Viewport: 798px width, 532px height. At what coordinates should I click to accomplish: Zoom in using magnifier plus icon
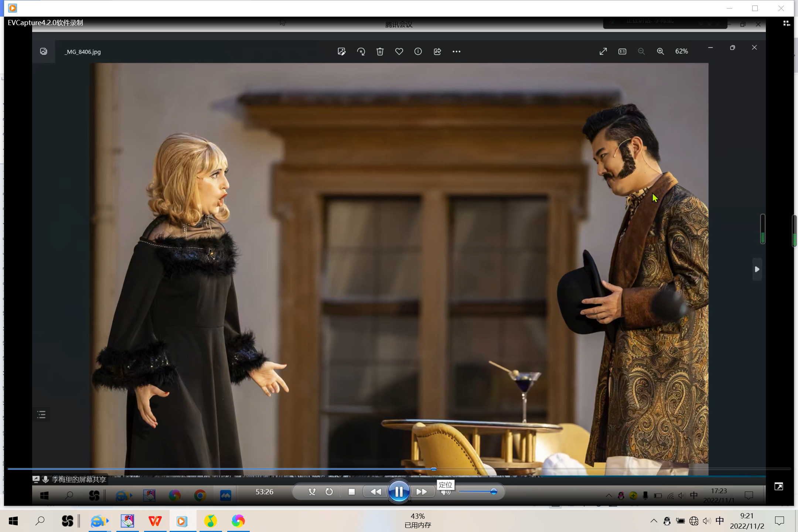660,51
